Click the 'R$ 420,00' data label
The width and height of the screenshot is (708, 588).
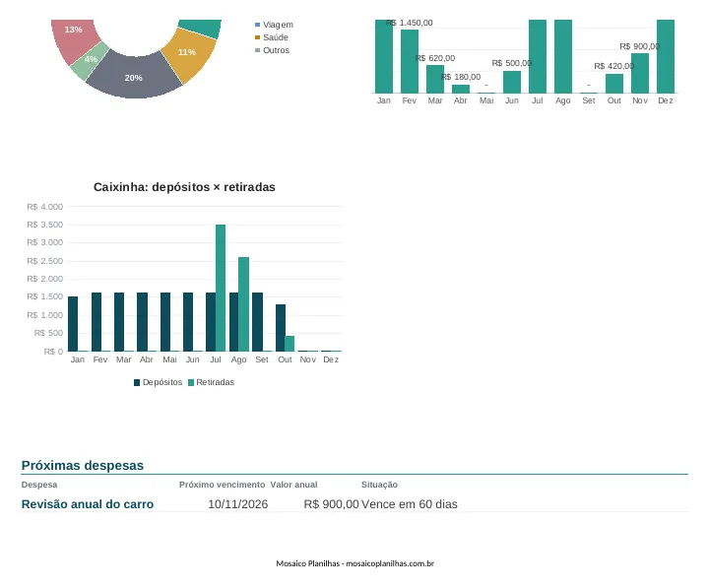coord(614,66)
